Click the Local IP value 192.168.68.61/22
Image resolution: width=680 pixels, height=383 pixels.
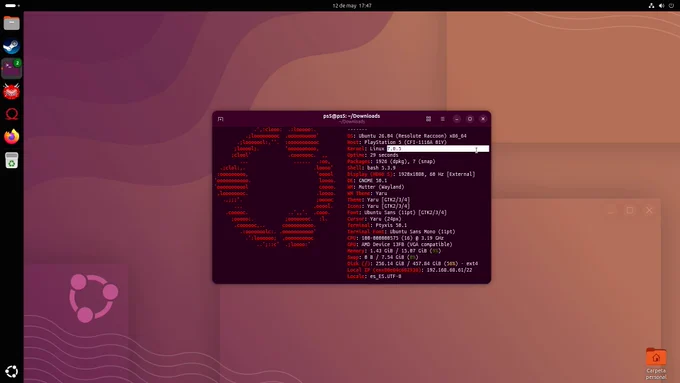pos(449,270)
